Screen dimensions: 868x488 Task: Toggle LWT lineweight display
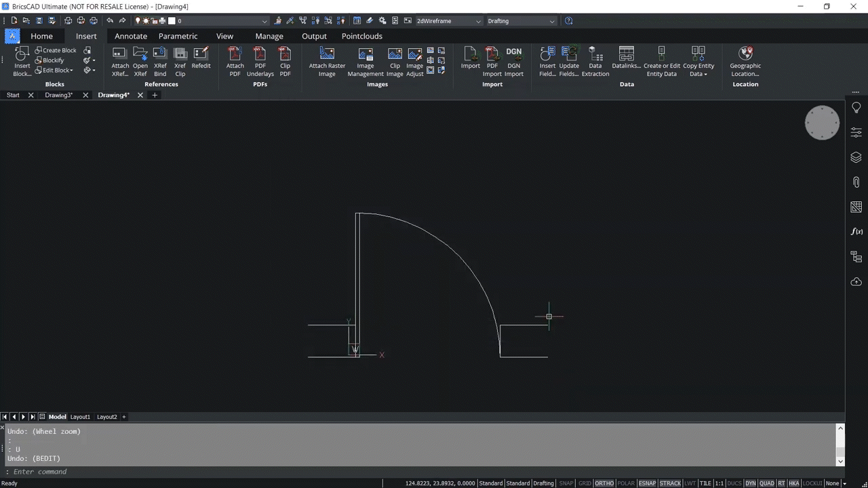click(x=690, y=483)
